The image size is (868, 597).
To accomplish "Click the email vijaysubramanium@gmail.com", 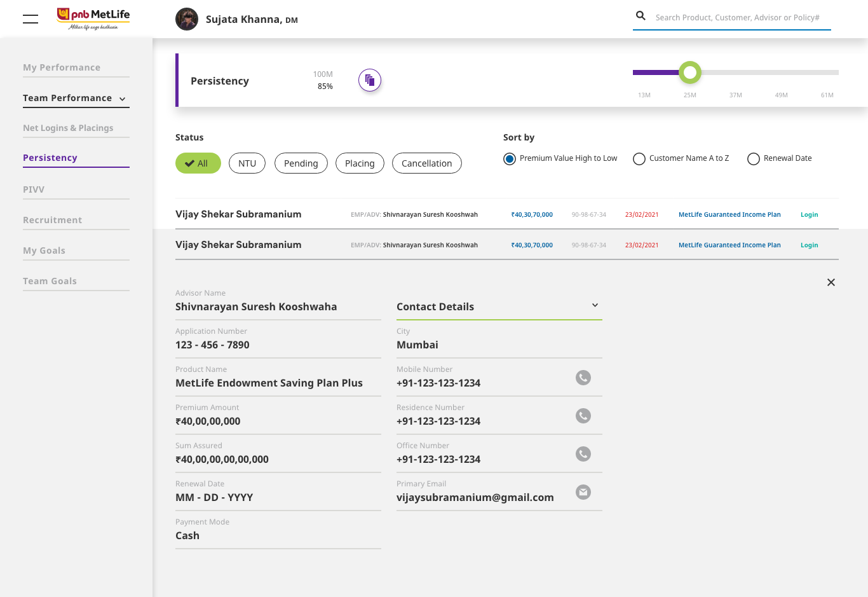I will [475, 497].
